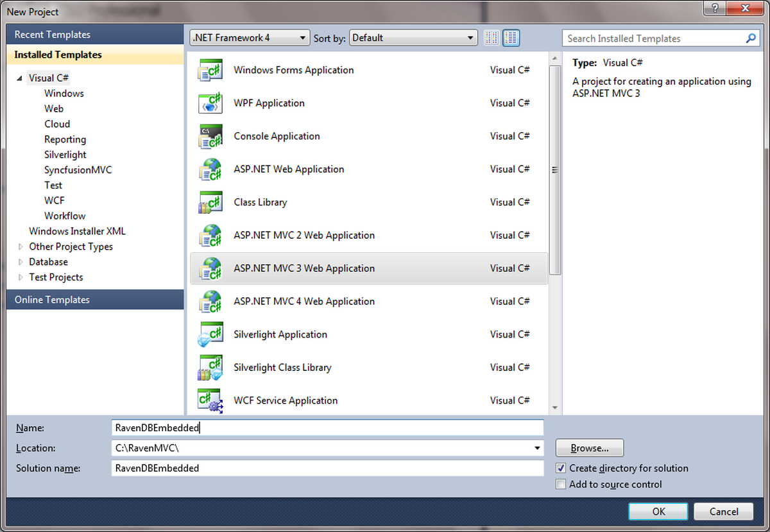Click the 'ASP.NET MVC 2 Web Application' label
Image resolution: width=770 pixels, height=532 pixels.
(x=304, y=236)
